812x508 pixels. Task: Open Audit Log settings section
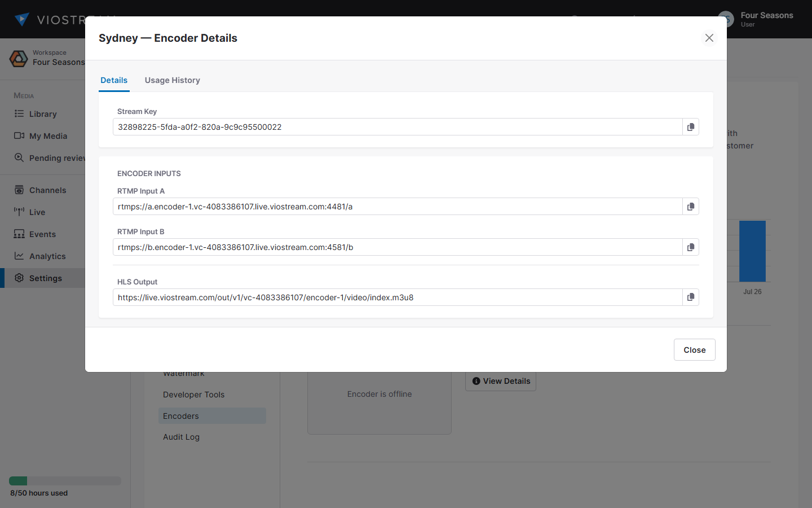(x=182, y=437)
